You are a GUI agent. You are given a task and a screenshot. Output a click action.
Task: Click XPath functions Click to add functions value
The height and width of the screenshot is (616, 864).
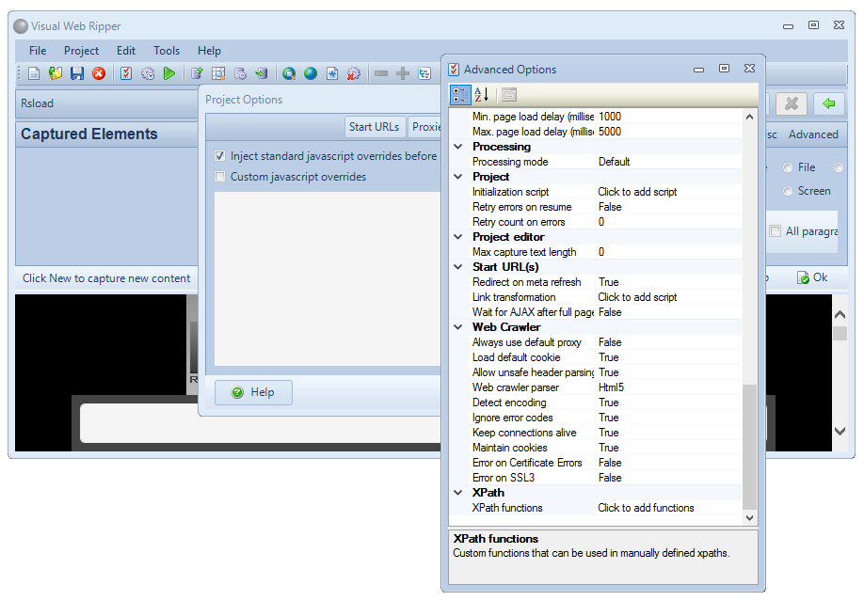(x=668, y=508)
